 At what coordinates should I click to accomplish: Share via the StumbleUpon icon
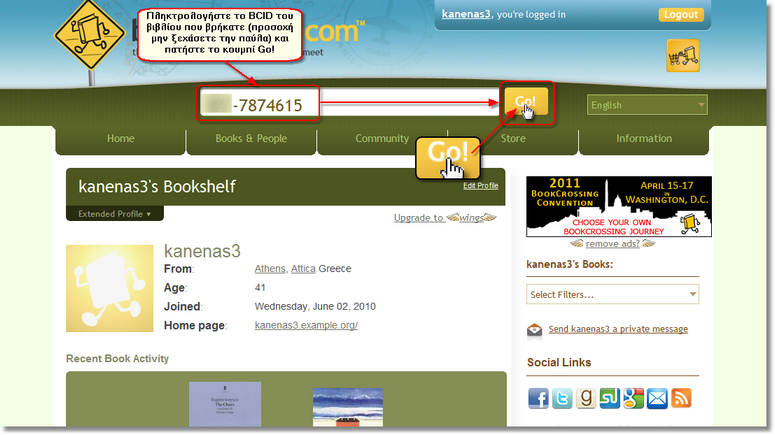(609, 399)
